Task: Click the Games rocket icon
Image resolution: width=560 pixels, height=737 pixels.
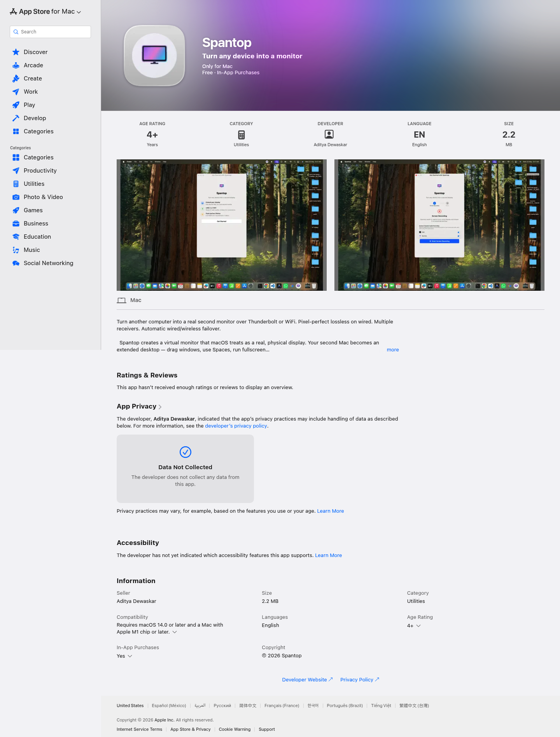Action: click(16, 210)
